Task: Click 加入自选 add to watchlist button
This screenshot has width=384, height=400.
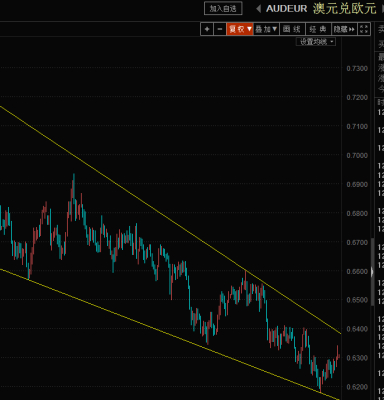Action: (223, 8)
